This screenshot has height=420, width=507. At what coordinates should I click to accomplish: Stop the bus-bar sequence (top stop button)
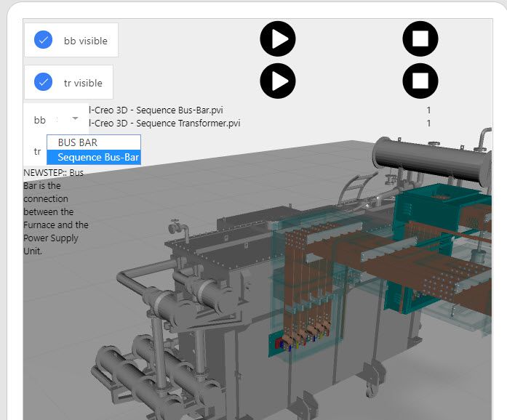click(x=420, y=39)
